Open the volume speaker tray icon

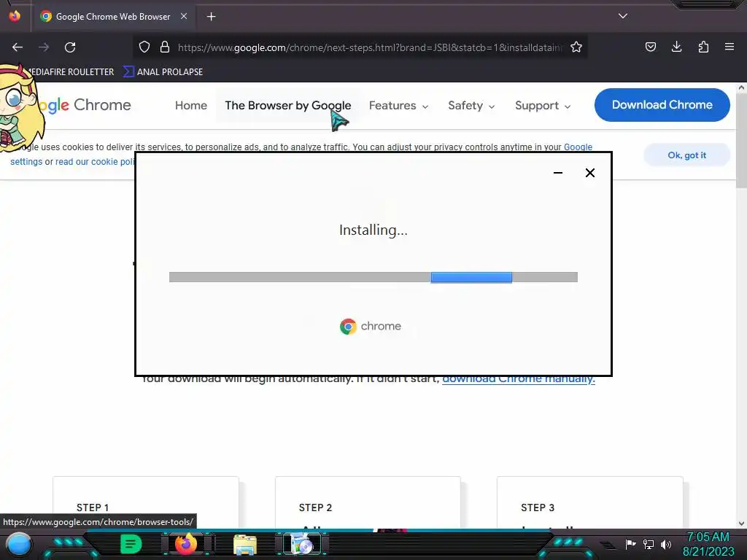pos(666,544)
